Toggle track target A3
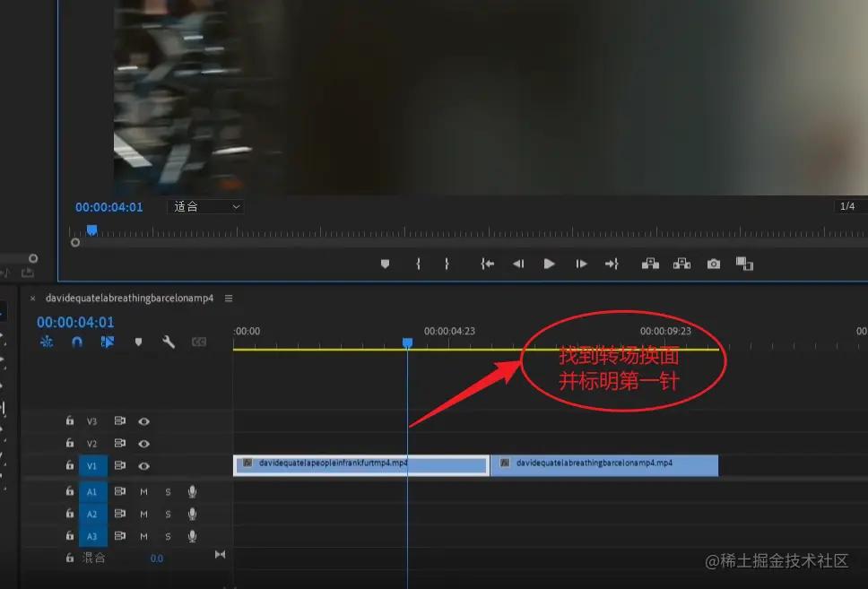This screenshot has width=868, height=589. [91, 536]
